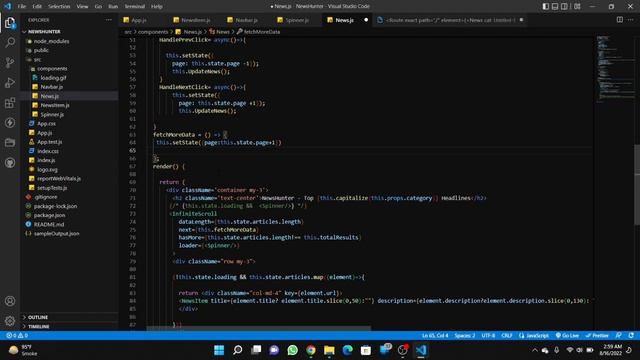Viewport: 640px width, 360px height.
Task: Open Google Chrome from the taskbar
Action: pos(311,350)
